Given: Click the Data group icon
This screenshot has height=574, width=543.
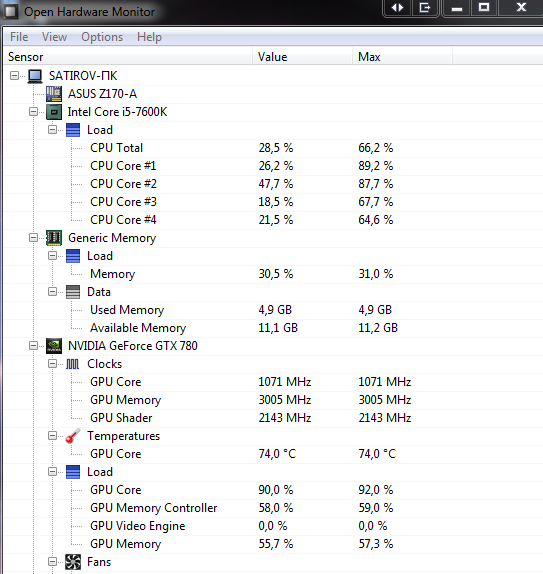Looking at the screenshot, I should [73, 292].
